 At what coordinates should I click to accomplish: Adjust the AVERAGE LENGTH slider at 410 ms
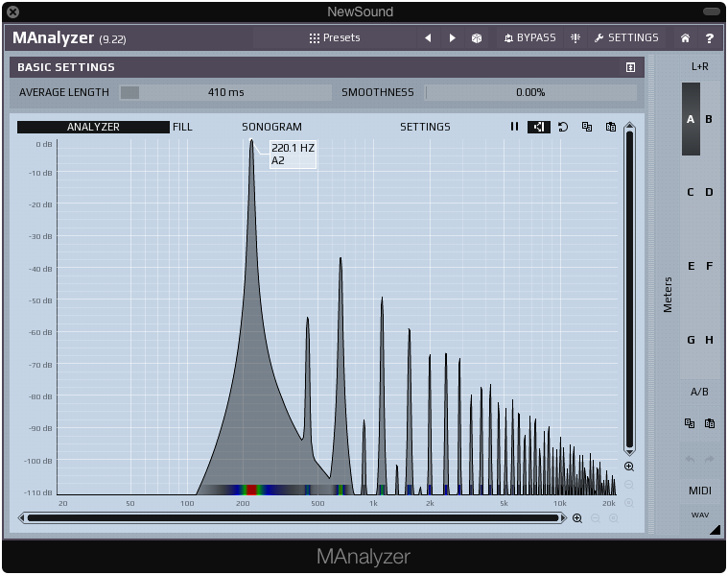coord(225,92)
